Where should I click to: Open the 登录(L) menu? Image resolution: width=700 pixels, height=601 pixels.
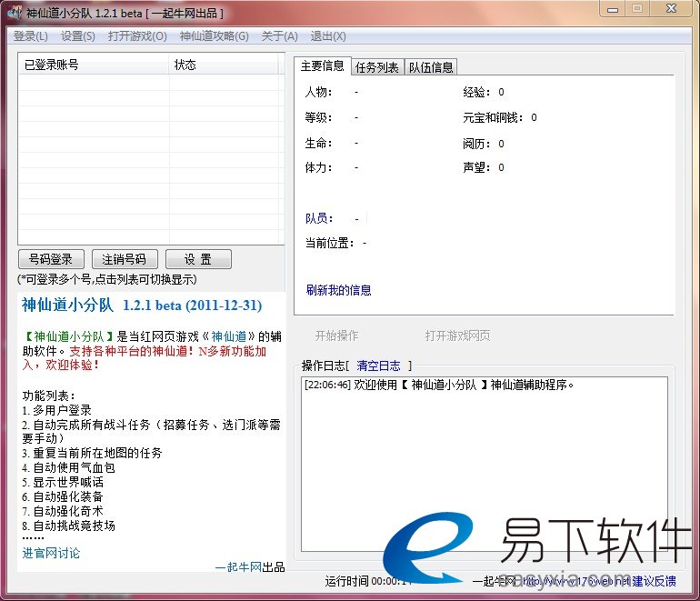31,36
